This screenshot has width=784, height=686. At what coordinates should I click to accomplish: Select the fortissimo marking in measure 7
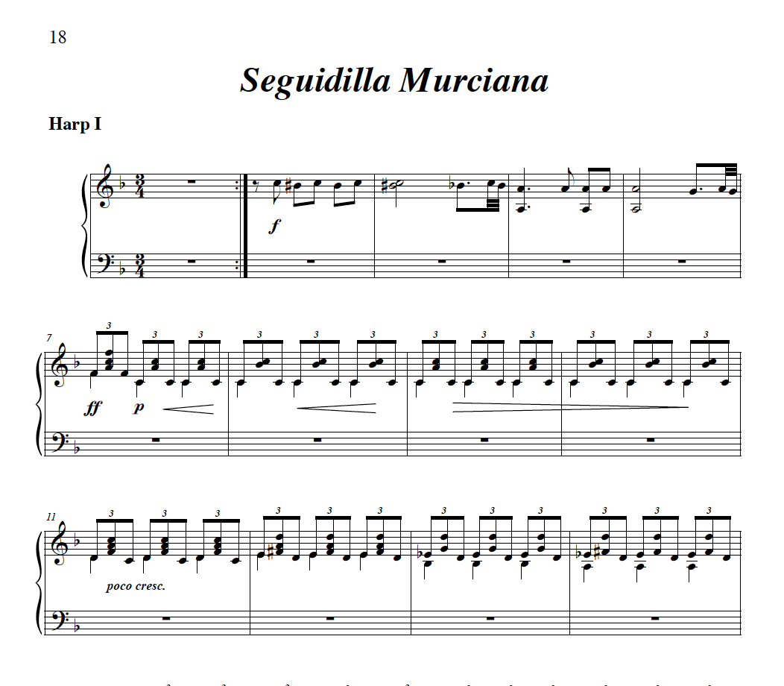coord(93,408)
